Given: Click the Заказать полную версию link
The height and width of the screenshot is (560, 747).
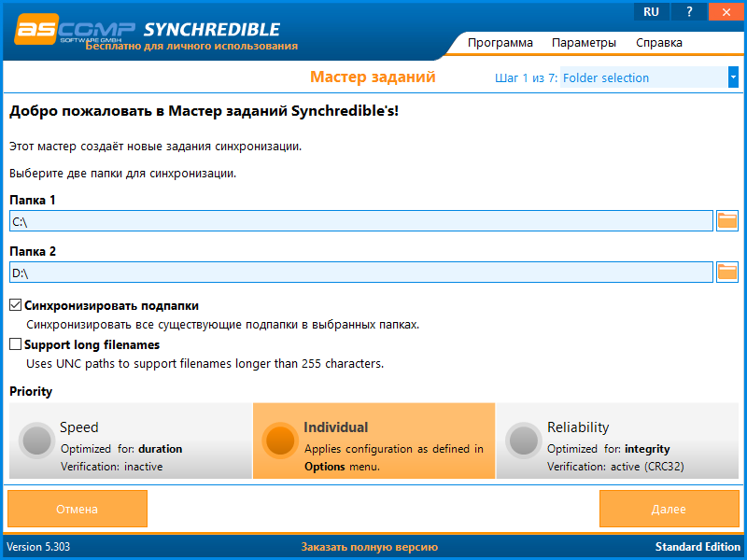Looking at the screenshot, I should tap(369, 547).
